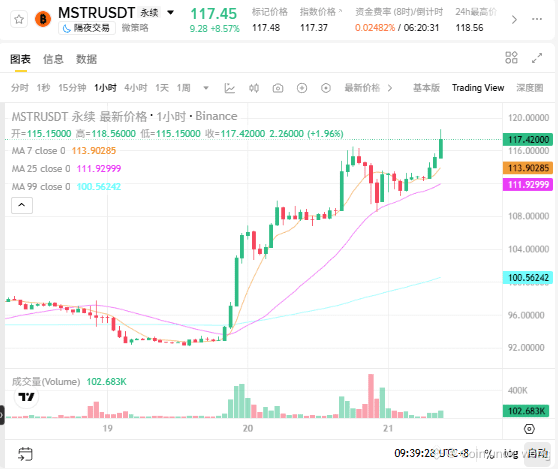Image resolution: width=558 pixels, height=469 pixels.
Task: Click the chevron next to 最新价格
Action: coord(390,88)
